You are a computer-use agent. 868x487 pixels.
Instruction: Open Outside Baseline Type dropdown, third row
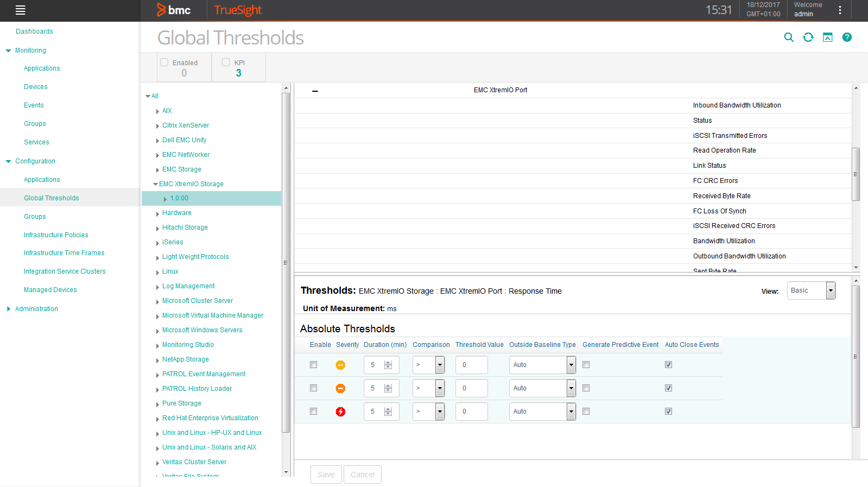(542, 412)
